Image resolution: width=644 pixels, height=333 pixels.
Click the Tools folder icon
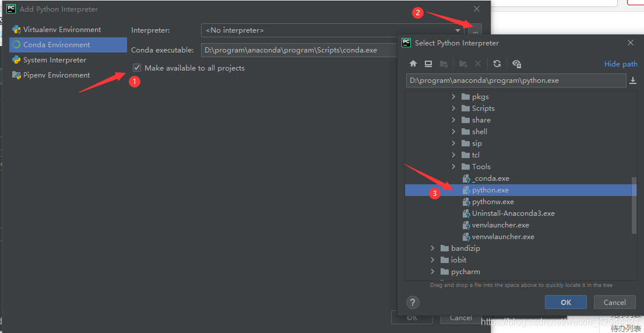pyautogui.click(x=465, y=167)
